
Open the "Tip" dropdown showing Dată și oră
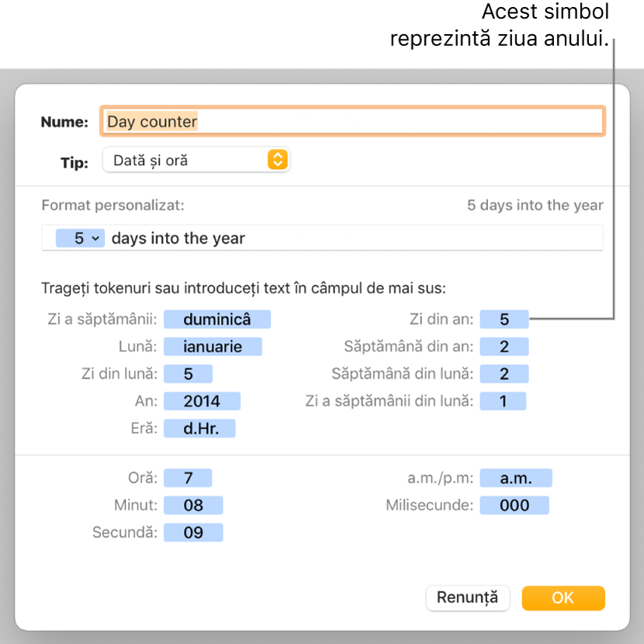[x=196, y=160]
